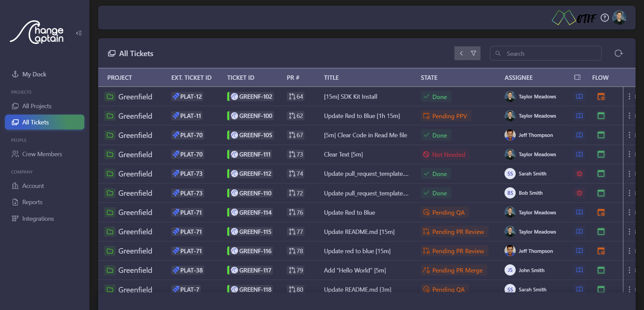Click the refresh tickets icon
Viewport: 644px width, 310px height.
coord(618,53)
